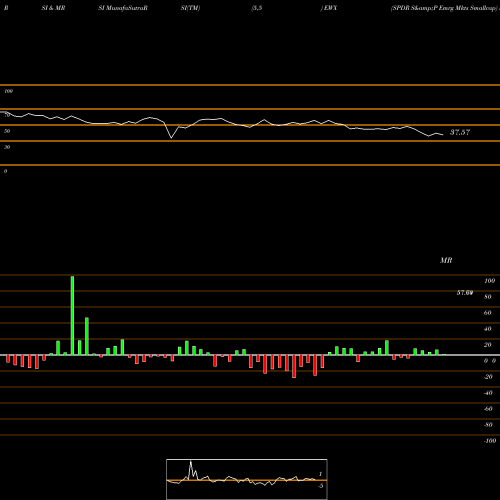Click the MR value 57.69

click(465, 293)
